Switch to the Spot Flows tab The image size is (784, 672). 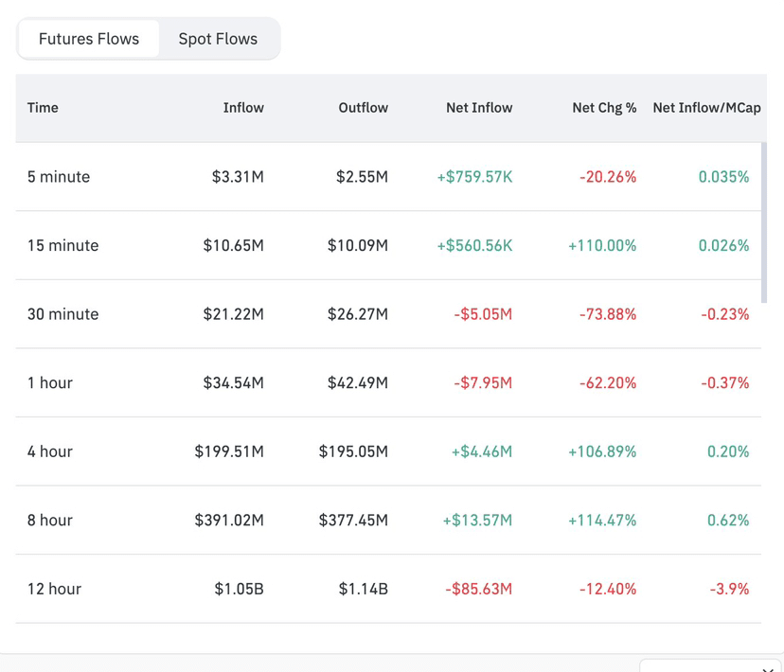(x=218, y=39)
